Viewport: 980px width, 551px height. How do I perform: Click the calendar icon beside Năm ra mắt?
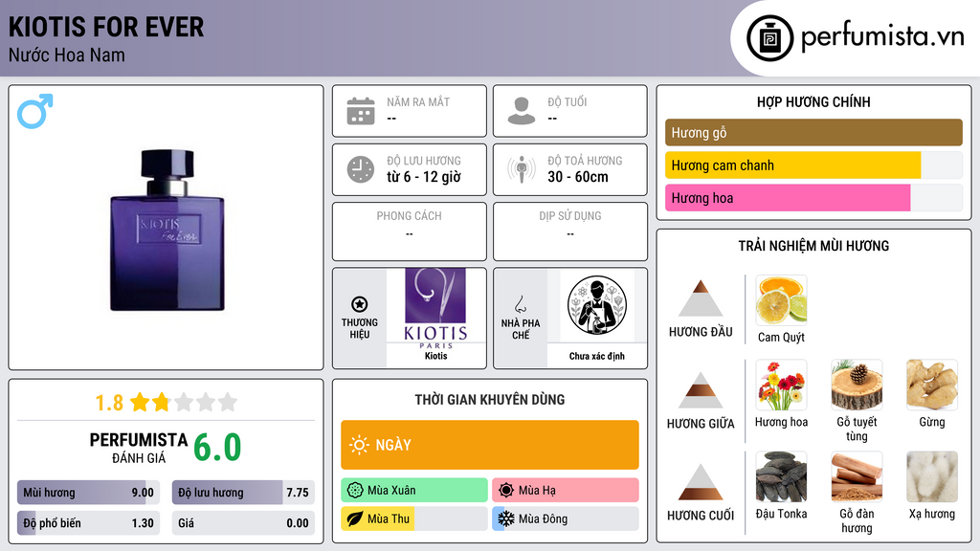click(x=361, y=111)
